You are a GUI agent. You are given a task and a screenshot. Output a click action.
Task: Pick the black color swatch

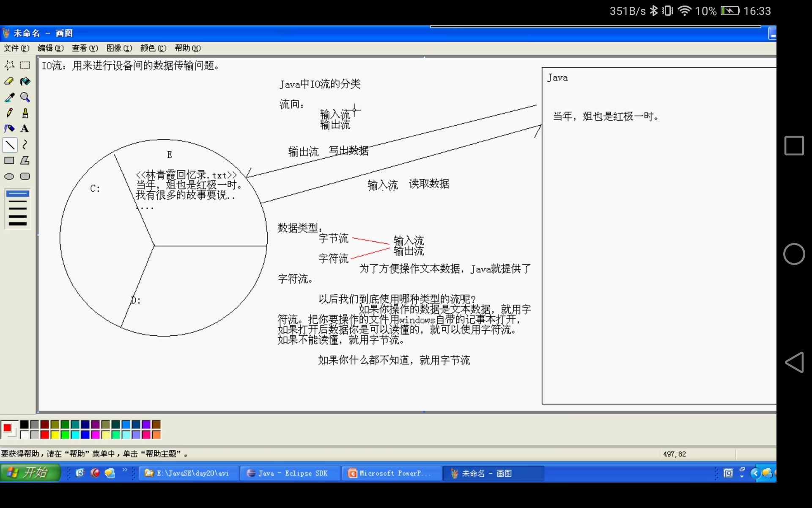[25, 425]
